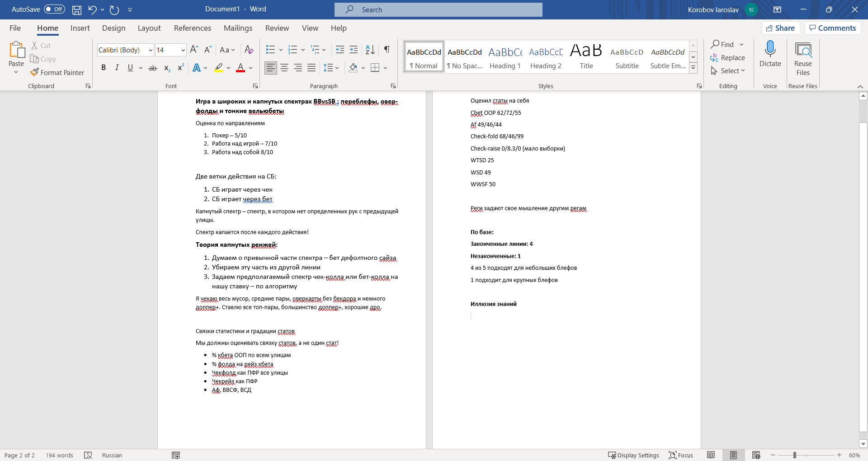Toggle align left paragraph button
Screen dimensions: 868x461
coord(271,68)
